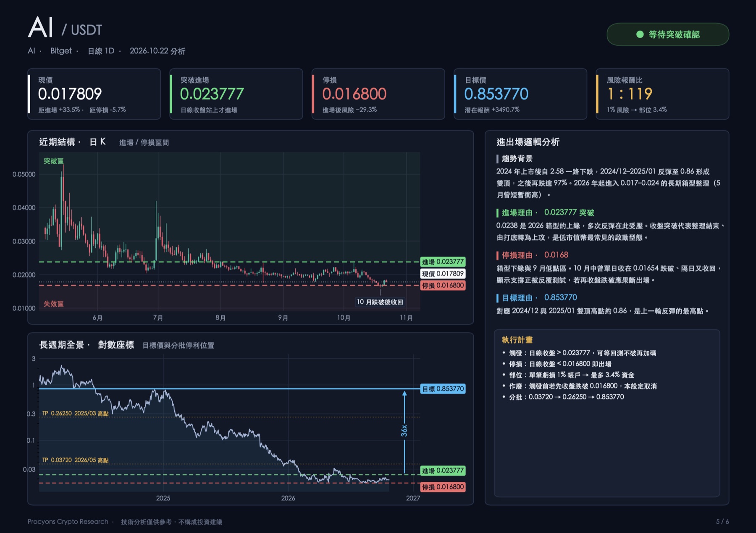Viewport: 756px width, 533px height.
Task: Click the AI / USDT pair title
Action: (65, 28)
